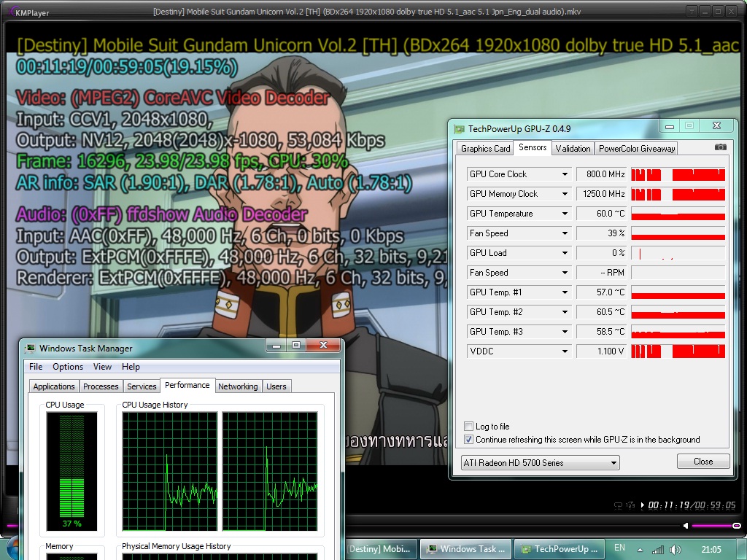This screenshot has height=560, width=747.
Task: Expand the GPU Memory Clock sensor dropdown
Action: pos(565,194)
